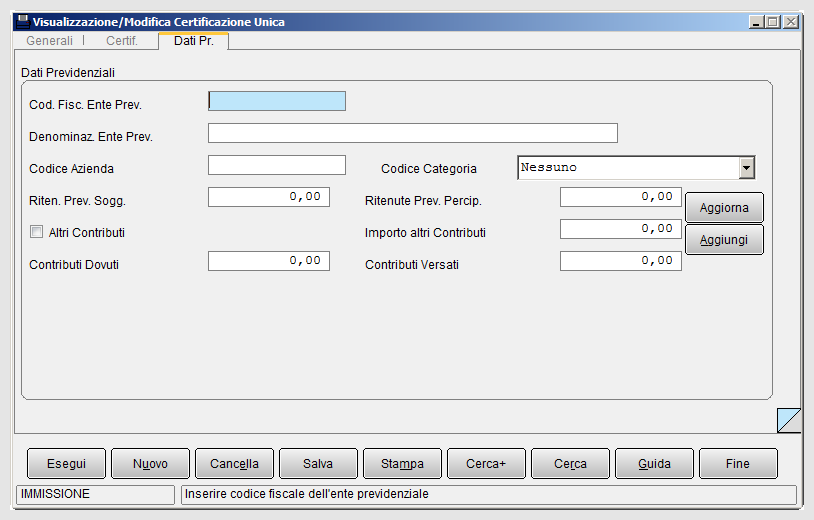The width and height of the screenshot is (814, 520).
Task: Click the Aggiungi button
Action: 724,240
